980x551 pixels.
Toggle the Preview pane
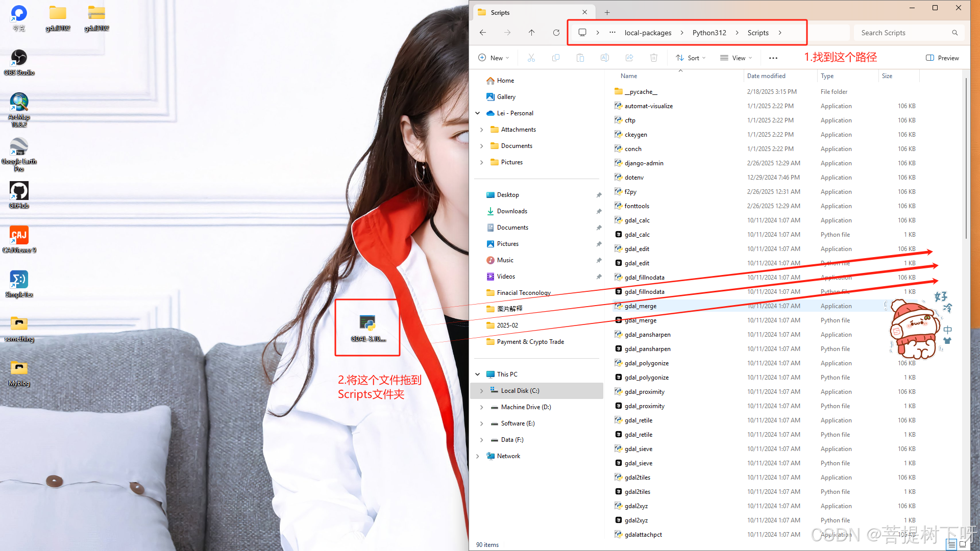[942, 58]
